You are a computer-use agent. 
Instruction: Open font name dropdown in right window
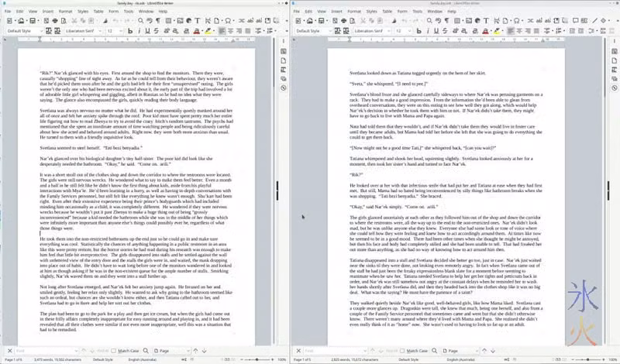tap(389, 31)
